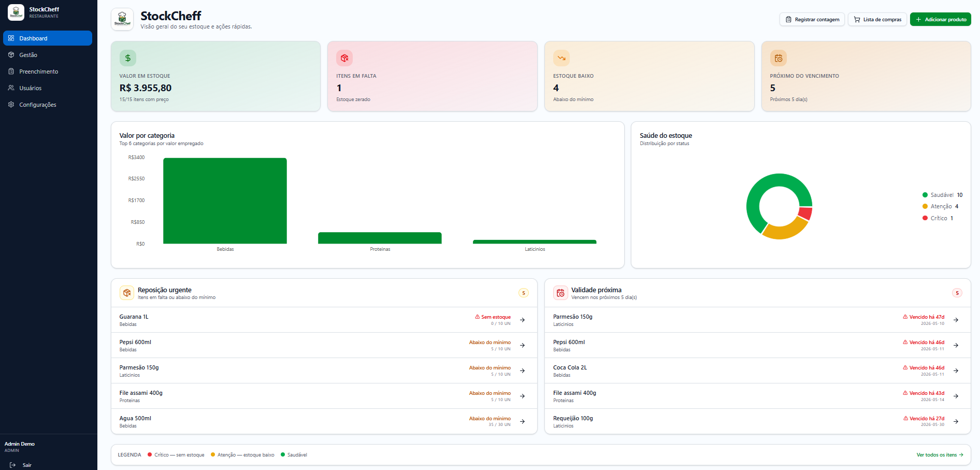Click the Adicionar produto button
Viewport: 980px width, 470px height.
coord(941,20)
